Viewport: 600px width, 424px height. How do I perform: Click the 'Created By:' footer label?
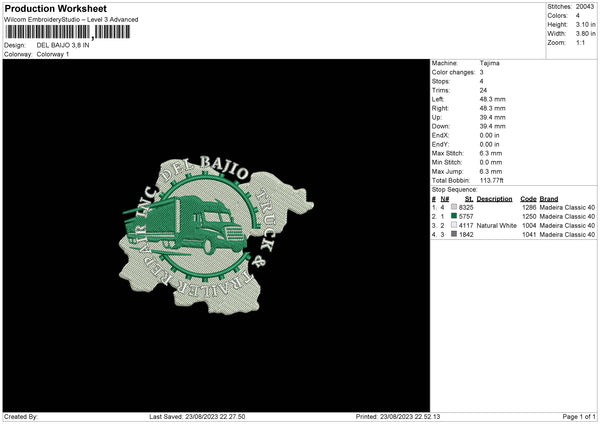tap(21, 417)
